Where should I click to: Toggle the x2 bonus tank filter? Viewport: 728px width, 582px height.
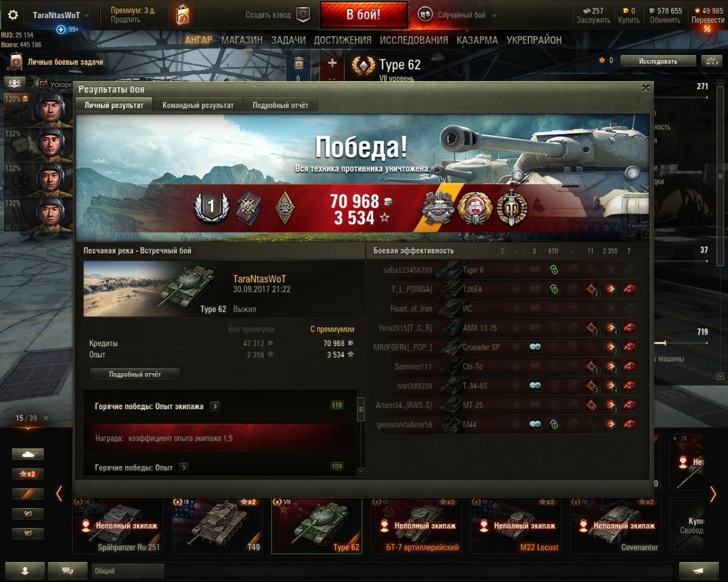pos(28,474)
